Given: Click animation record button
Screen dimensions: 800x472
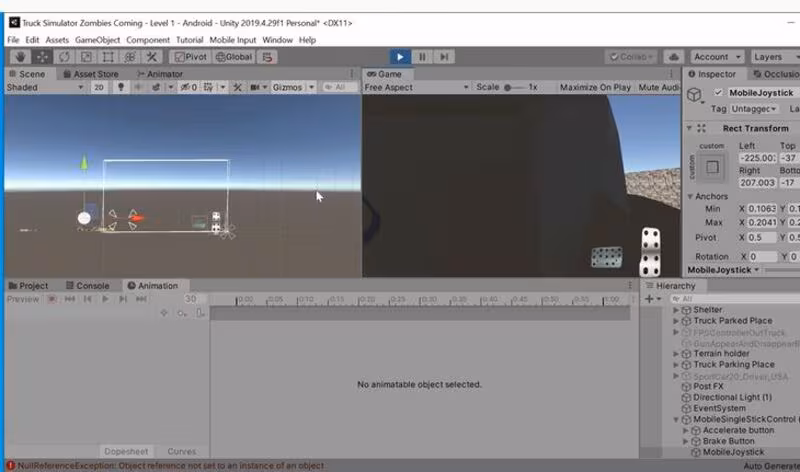Looking at the screenshot, I should [52, 299].
